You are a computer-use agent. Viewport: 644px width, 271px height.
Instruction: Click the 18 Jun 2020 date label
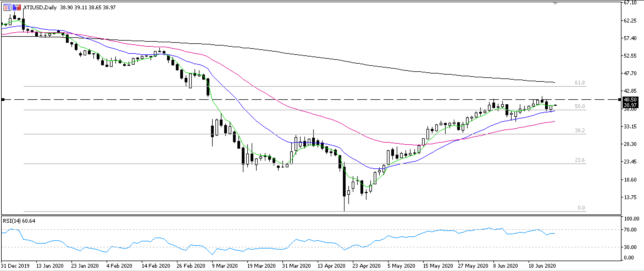pyautogui.click(x=542, y=266)
